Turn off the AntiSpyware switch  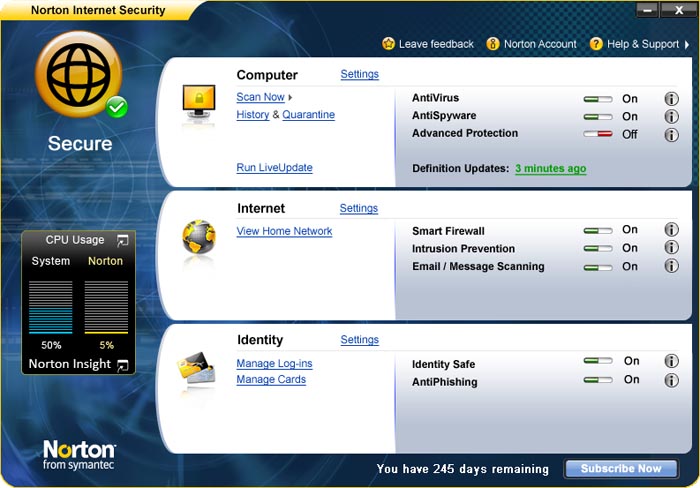(598, 117)
